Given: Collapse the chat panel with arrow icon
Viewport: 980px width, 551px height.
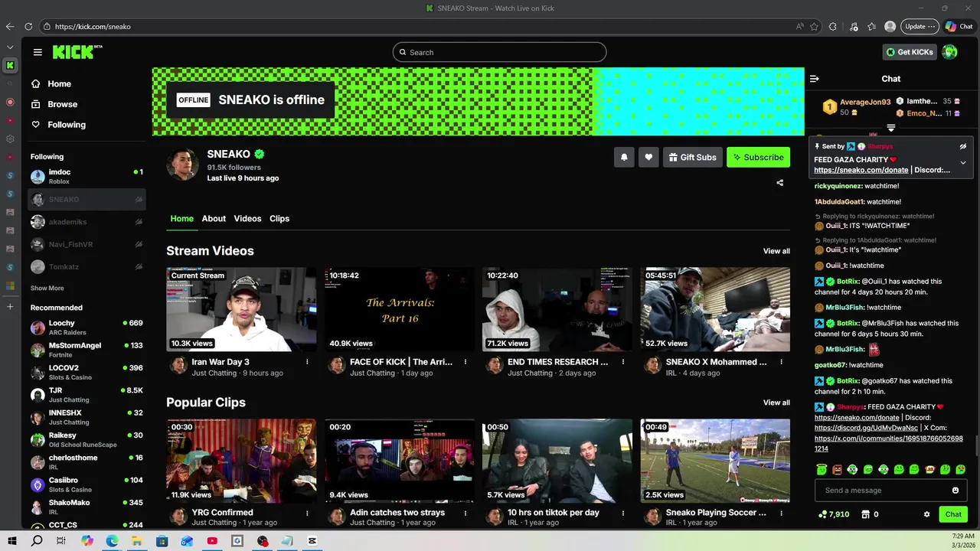Looking at the screenshot, I should pyautogui.click(x=815, y=79).
